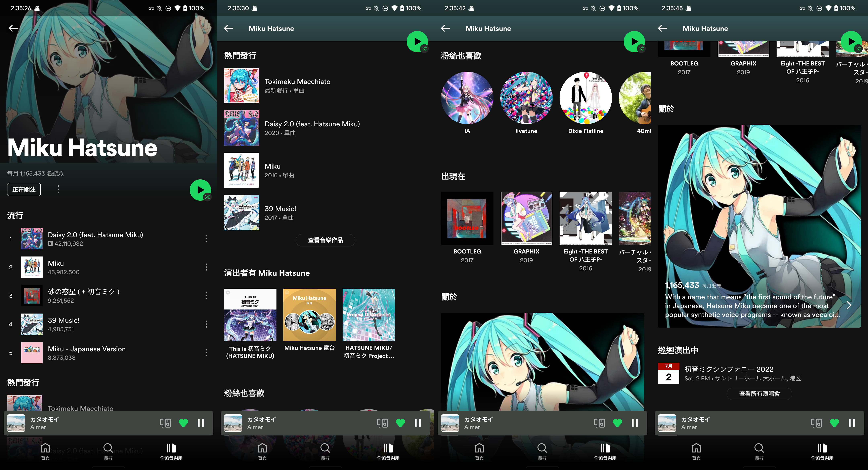The height and width of the screenshot is (470, 868).
Task: Open device picker on the 2:35:45 screen
Action: [x=816, y=423]
